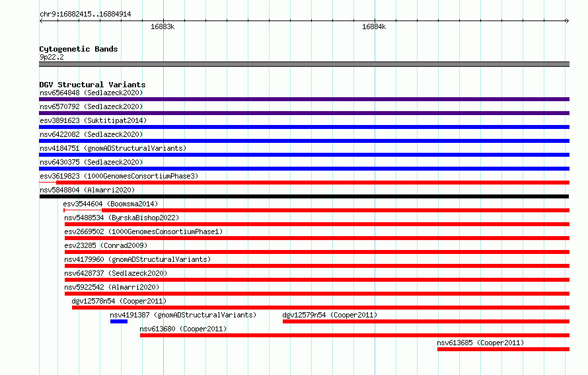Click nsv5488534 (ByrskaBishop2022) label
Viewport: 588px width, 375px height.
point(122,218)
